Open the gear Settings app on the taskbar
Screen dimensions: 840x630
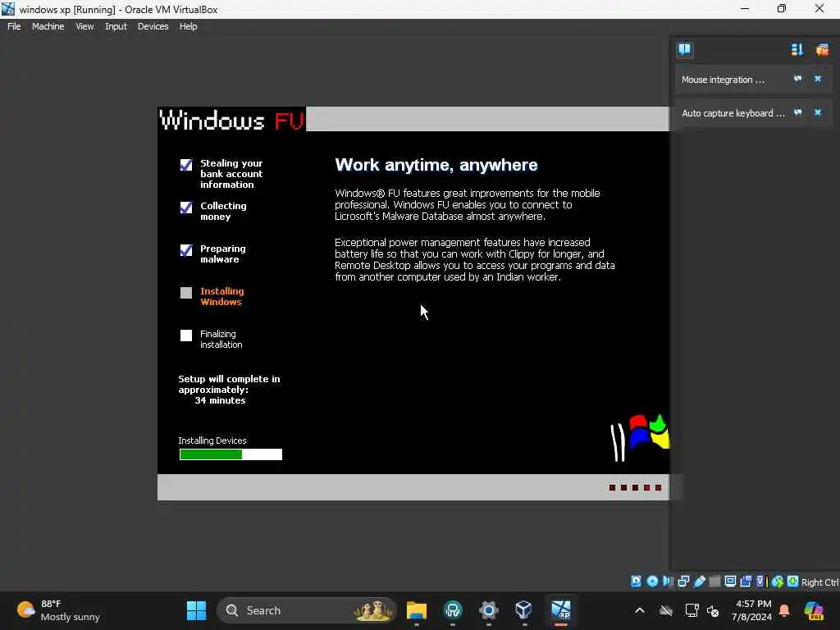pyautogui.click(x=489, y=610)
